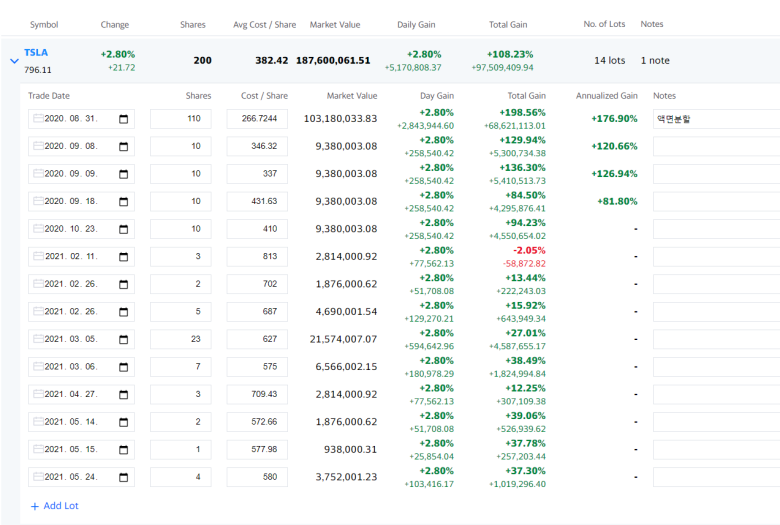The height and width of the screenshot is (525, 780).
Task: Edit cost per share field 577.98
Action: pyautogui.click(x=257, y=449)
